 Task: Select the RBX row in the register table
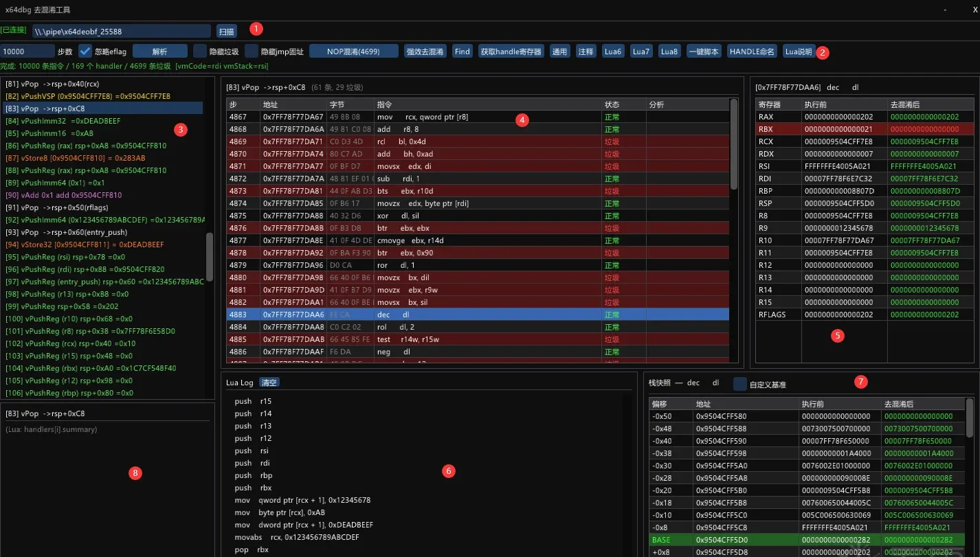click(865, 128)
